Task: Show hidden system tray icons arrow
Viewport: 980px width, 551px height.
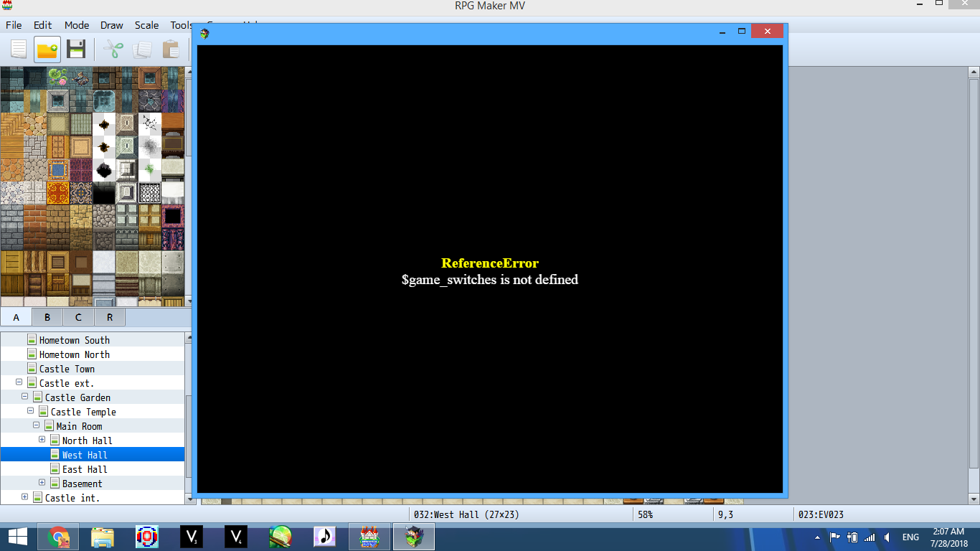Action: pyautogui.click(x=818, y=537)
